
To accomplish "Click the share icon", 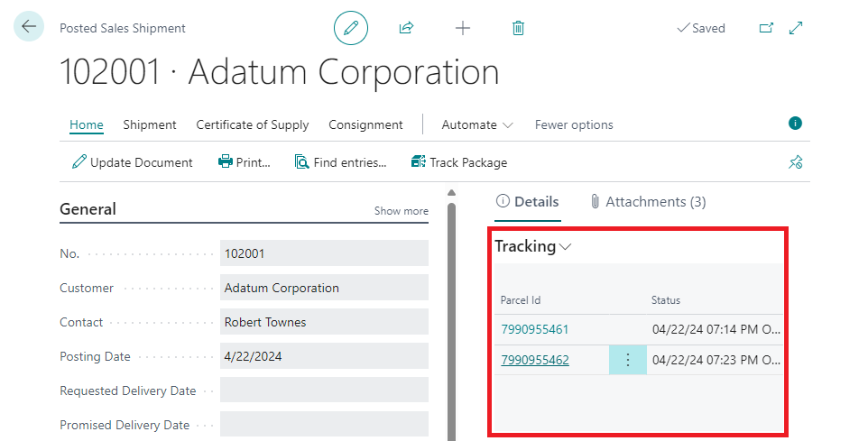I will pos(406,28).
